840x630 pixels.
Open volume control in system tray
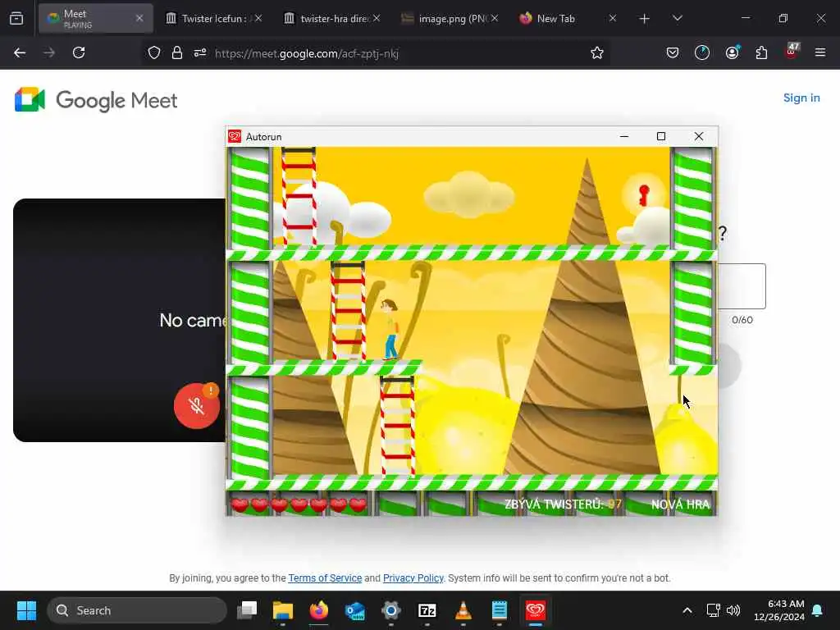tap(733, 610)
